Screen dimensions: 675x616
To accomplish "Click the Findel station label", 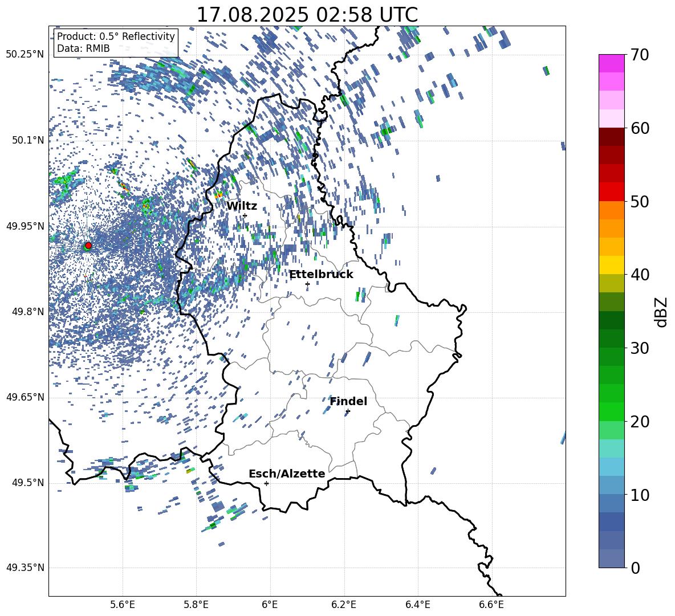I will (348, 401).
